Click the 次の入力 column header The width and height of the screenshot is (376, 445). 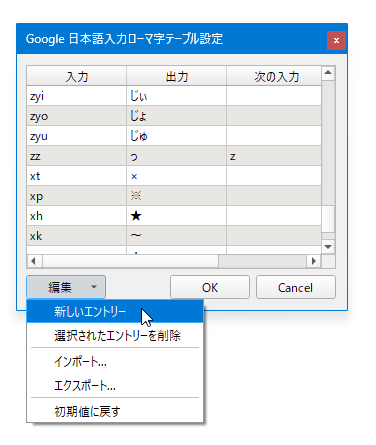click(x=274, y=76)
